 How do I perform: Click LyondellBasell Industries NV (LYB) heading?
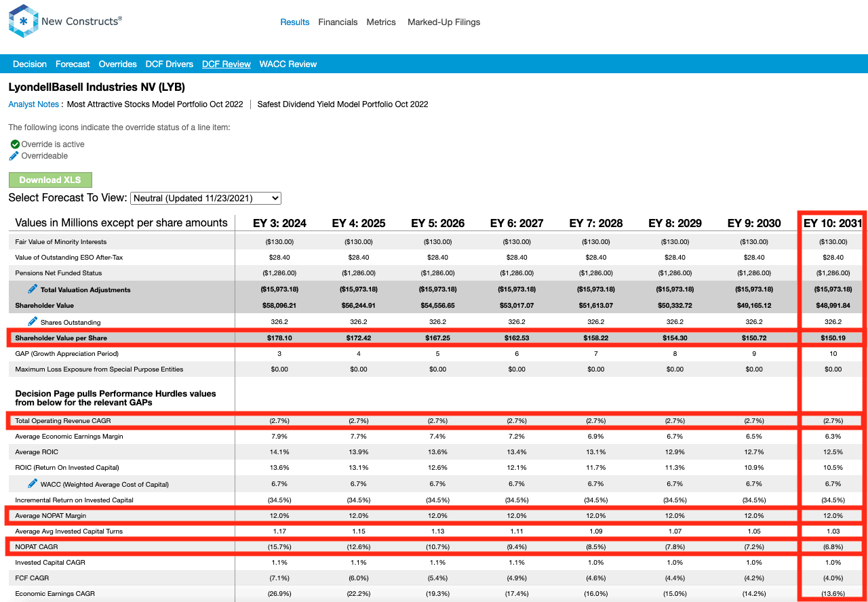pyautogui.click(x=96, y=87)
